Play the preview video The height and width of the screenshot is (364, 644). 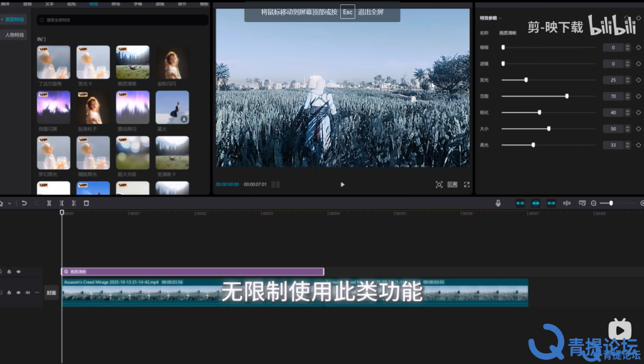click(343, 185)
